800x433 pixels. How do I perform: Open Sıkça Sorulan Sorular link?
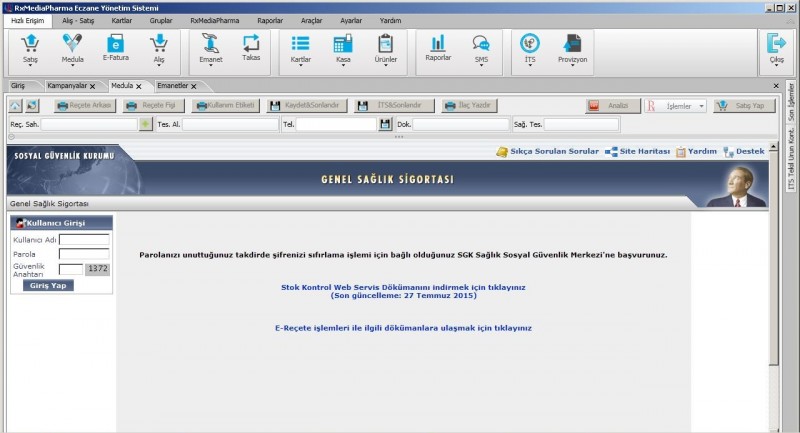(547, 151)
